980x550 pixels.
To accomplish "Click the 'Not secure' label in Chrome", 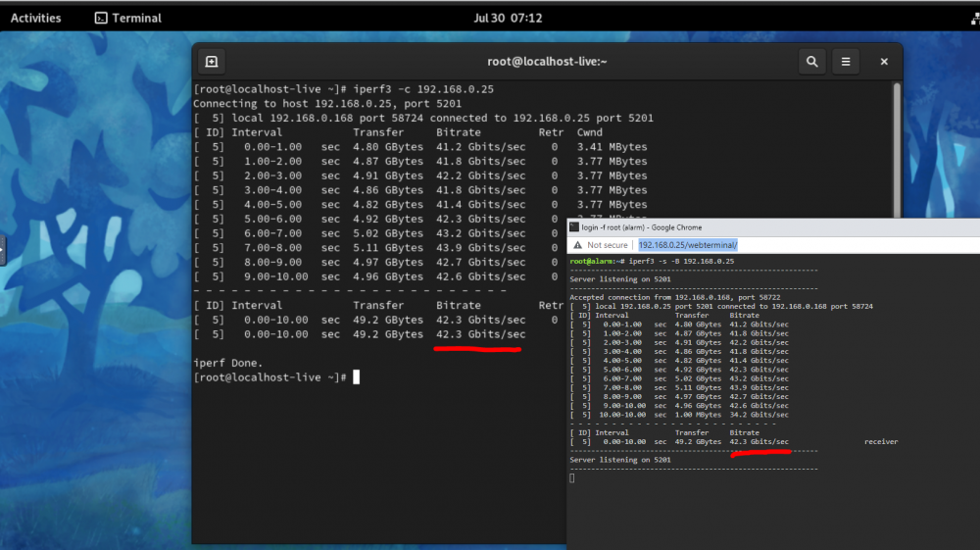I will click(x=607, y=245).
